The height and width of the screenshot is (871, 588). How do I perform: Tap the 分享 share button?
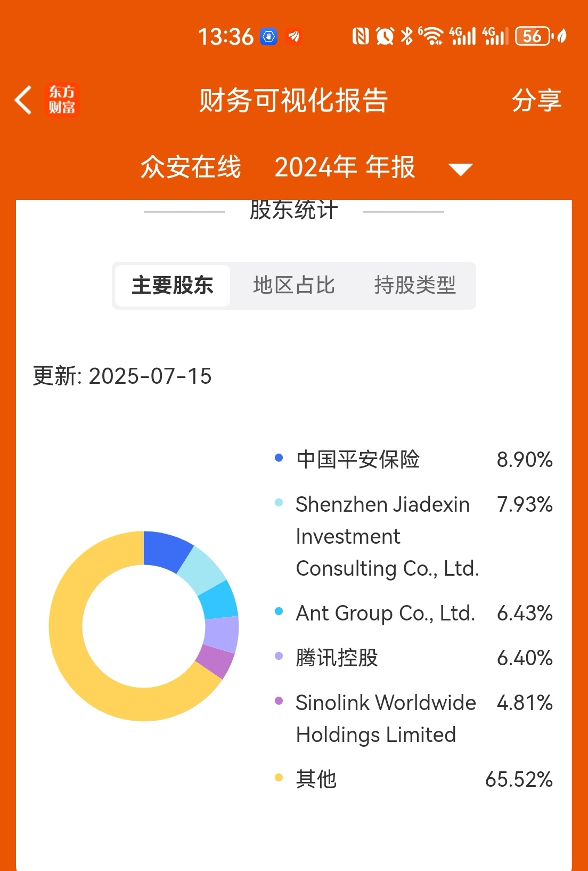(x=537, y=100)
